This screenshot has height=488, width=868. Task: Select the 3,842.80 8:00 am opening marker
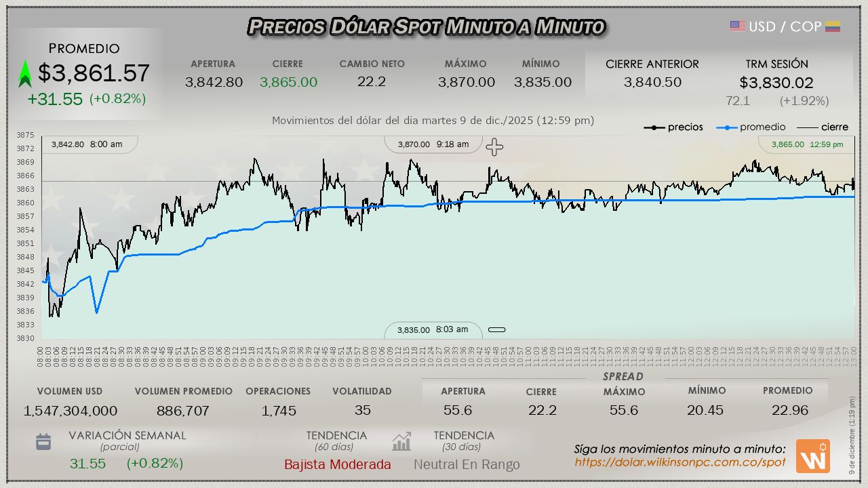click(x=87, y=144)
